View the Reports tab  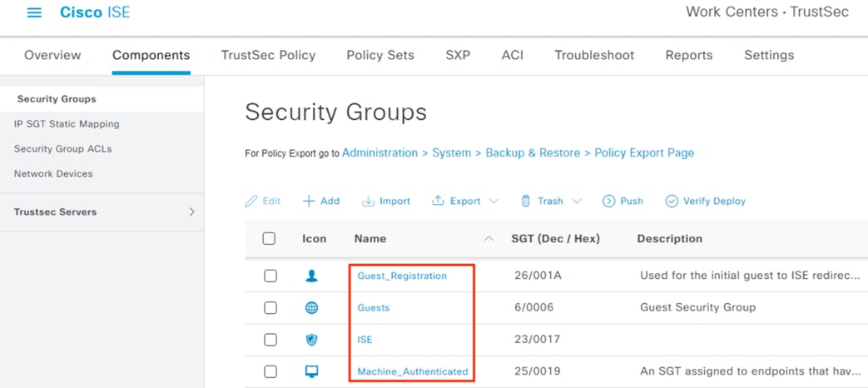click(689, 55)
